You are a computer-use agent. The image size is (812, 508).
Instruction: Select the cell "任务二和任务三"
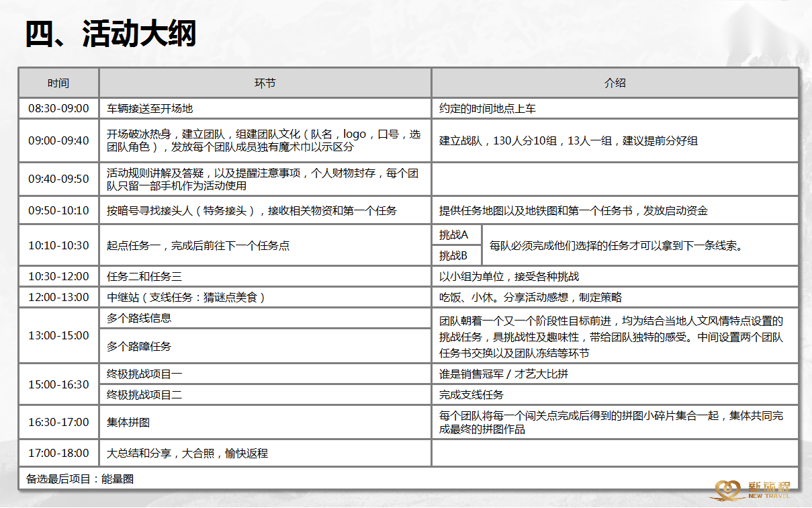click(x=265, y=276)
